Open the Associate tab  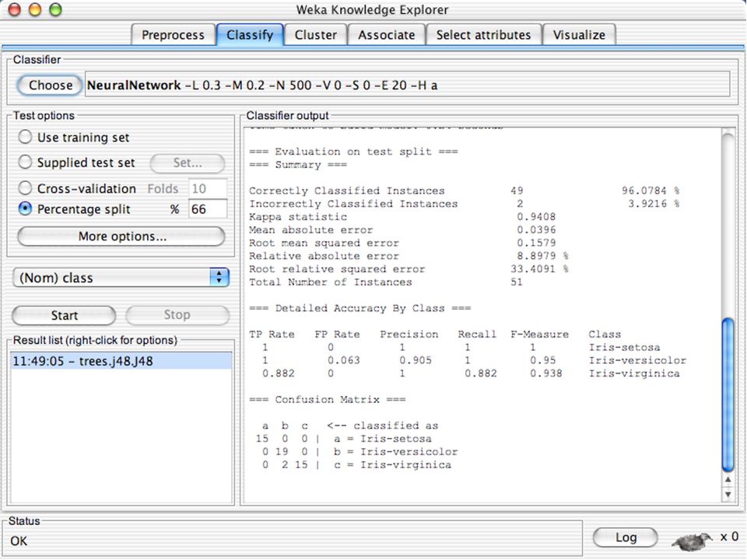pyautogui.click(x=387, y=35)
